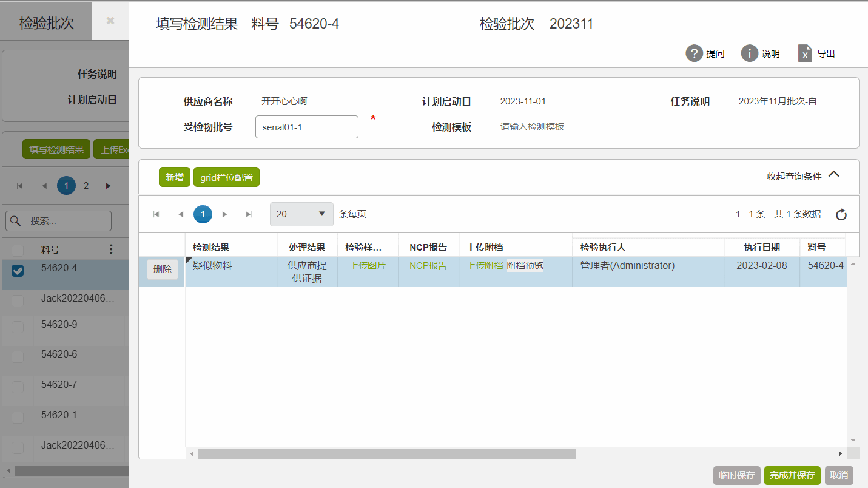This screenshot has height=488, width=868.
Task: Go to first page in detection grid
Action: (x=156, y=214)
